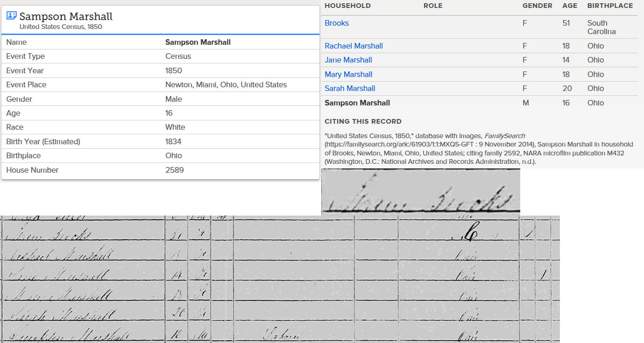Click the GENDER column header

tap(538, 6)
